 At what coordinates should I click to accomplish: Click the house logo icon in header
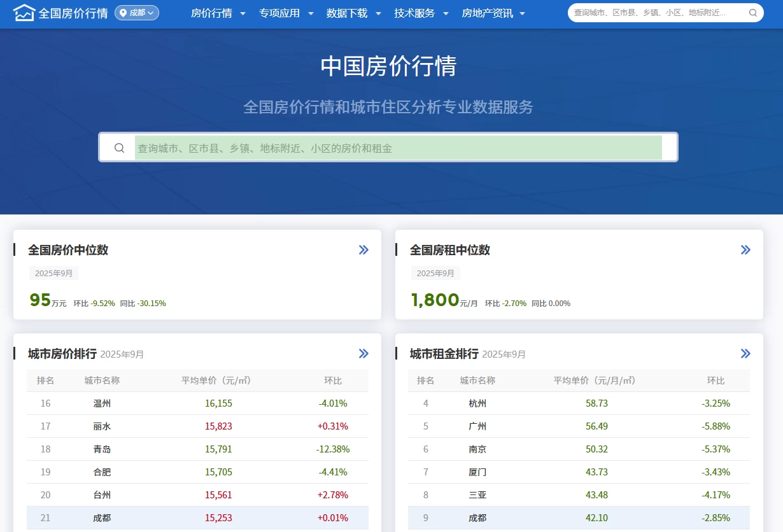(x=24, y=13)
